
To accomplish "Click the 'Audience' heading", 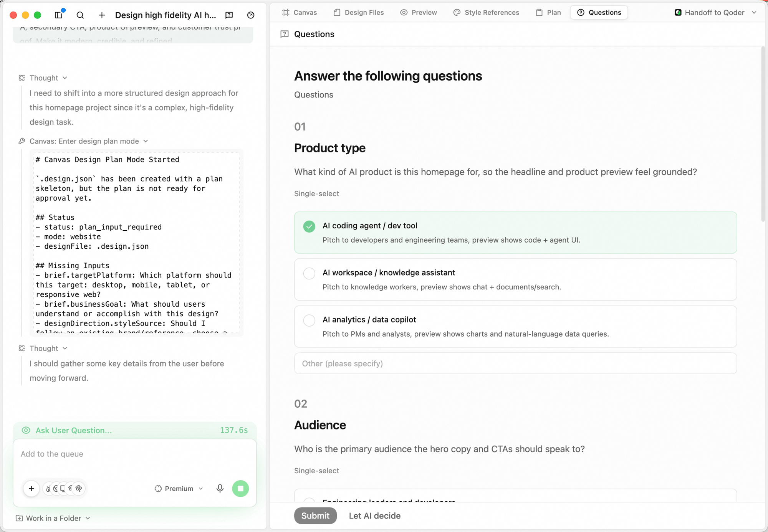I will pos(320,425).
